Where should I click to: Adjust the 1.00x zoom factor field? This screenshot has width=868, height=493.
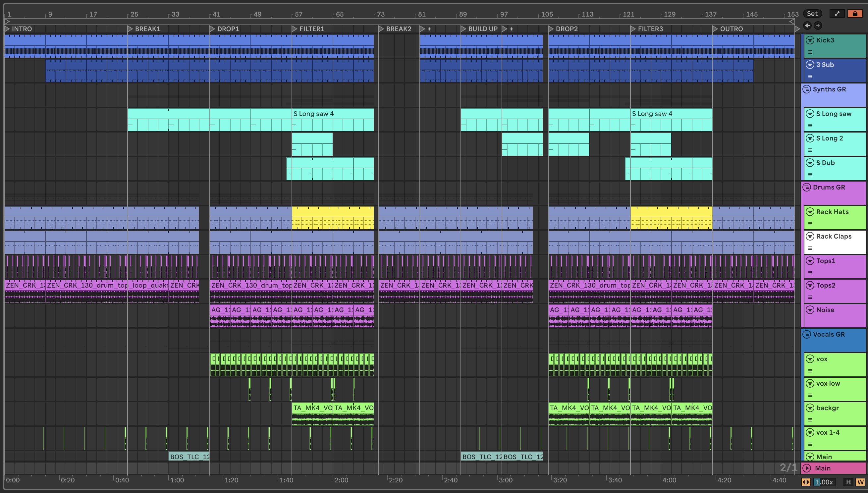click(x=824, y=482)
